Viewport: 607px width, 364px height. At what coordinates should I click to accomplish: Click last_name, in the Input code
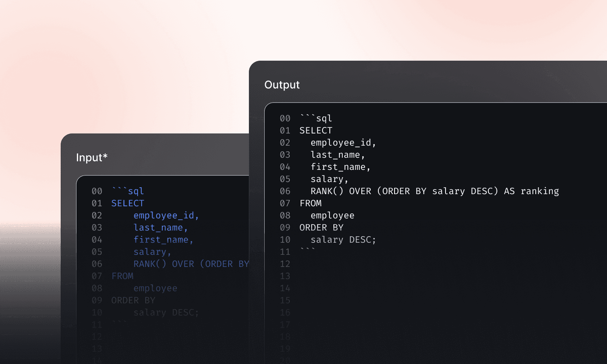(161, 227)
